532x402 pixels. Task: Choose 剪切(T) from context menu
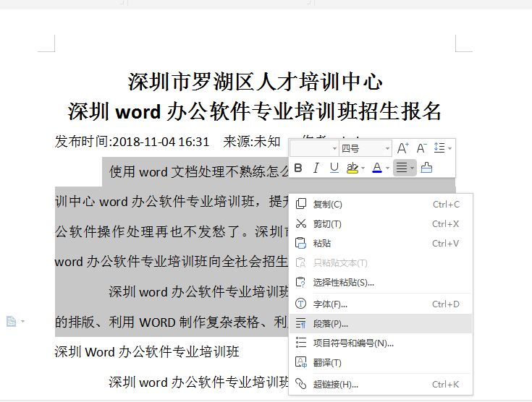click(381, 223)
